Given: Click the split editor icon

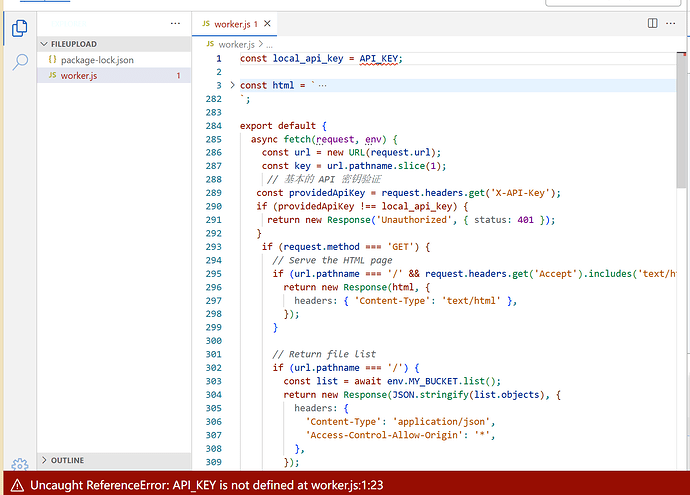Looking at the screenshot, I should click(x=653, y=23).
